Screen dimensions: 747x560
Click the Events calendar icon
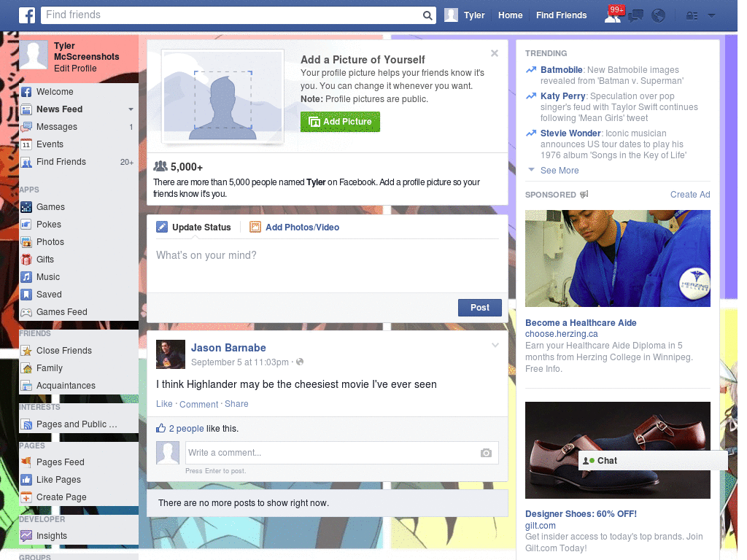click(x=27, y=144)
